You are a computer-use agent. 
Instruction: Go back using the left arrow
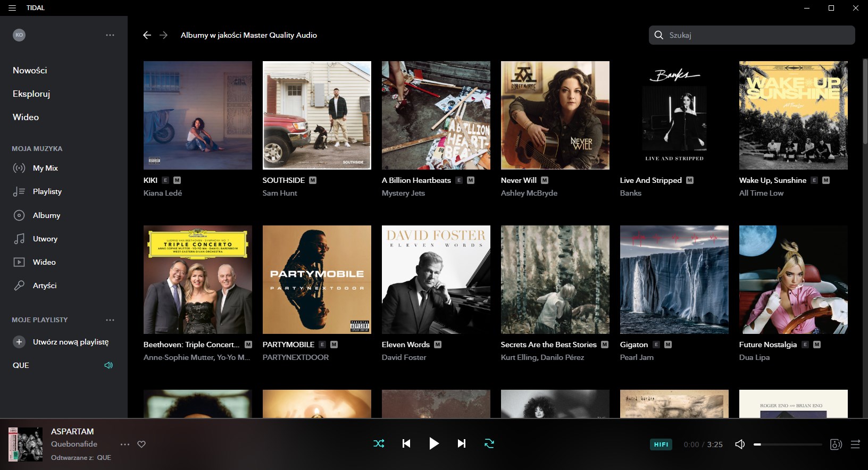coord(147,35)
